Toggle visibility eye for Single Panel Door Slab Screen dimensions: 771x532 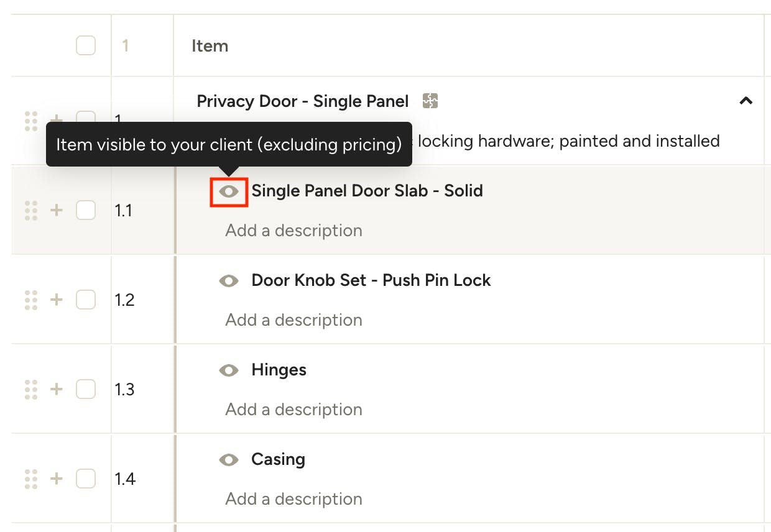(229, 191)
